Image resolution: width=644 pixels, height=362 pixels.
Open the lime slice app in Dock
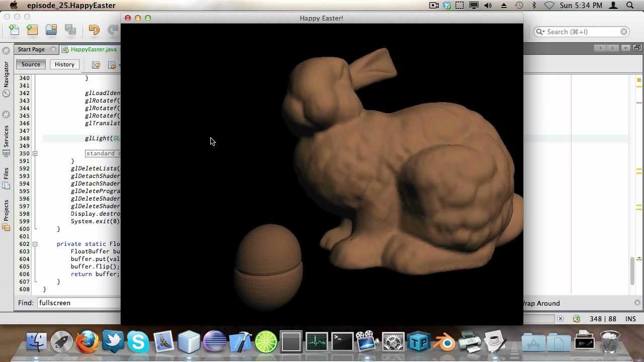[x=266, y=342]
